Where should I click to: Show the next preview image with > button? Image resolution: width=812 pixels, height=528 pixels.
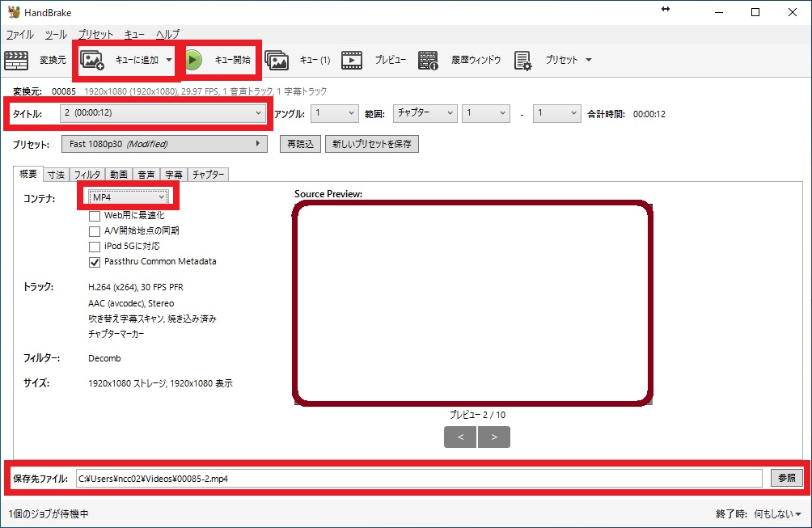click(x=493, y=437)
